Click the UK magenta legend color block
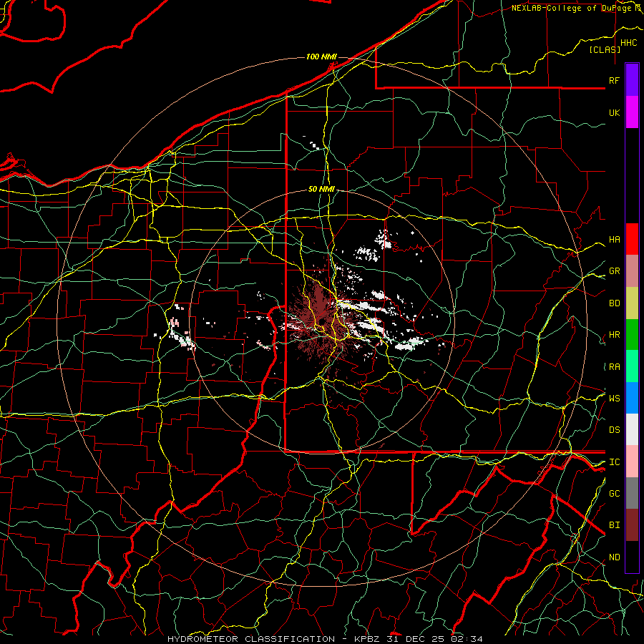 pyautogui.click(x=632, y=112)
